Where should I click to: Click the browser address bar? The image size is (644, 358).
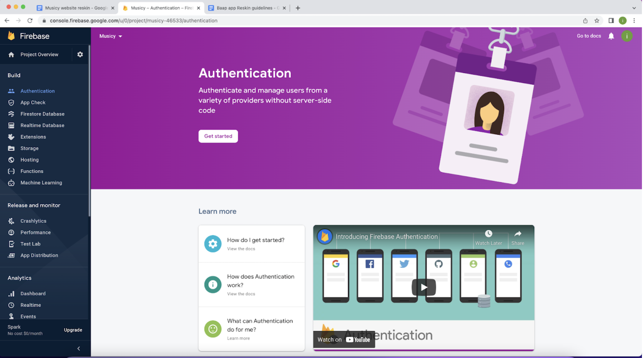(309, 21)
